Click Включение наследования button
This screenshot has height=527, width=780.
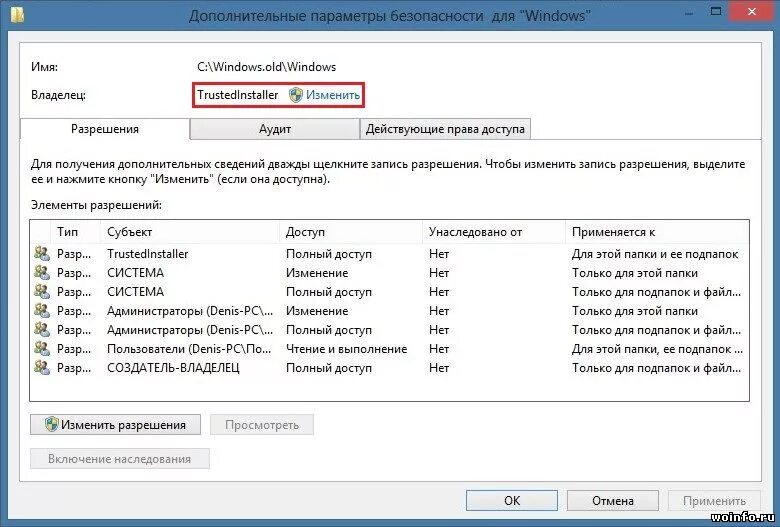pyautogui.click(x=119, y=459)
